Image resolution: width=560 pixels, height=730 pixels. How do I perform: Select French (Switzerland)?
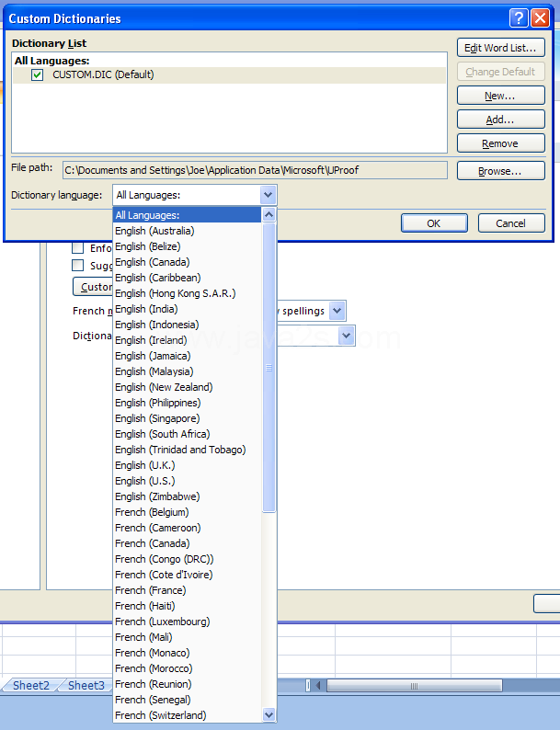(x=188, y=715)
